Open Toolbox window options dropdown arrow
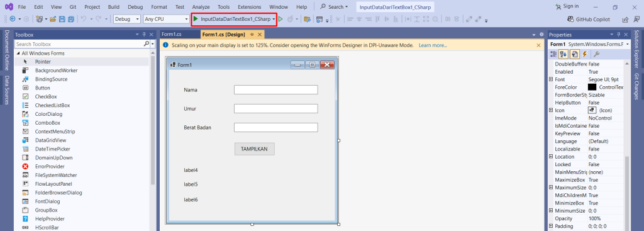The image size is (644, 231). point(138,35)
